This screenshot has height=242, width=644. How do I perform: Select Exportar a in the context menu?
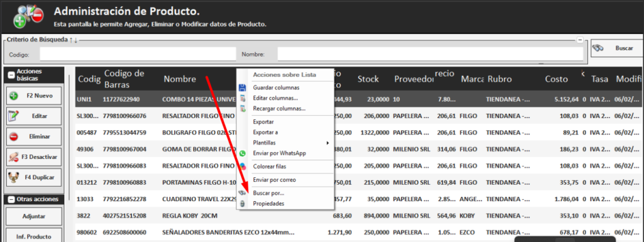tap(266, 132)
